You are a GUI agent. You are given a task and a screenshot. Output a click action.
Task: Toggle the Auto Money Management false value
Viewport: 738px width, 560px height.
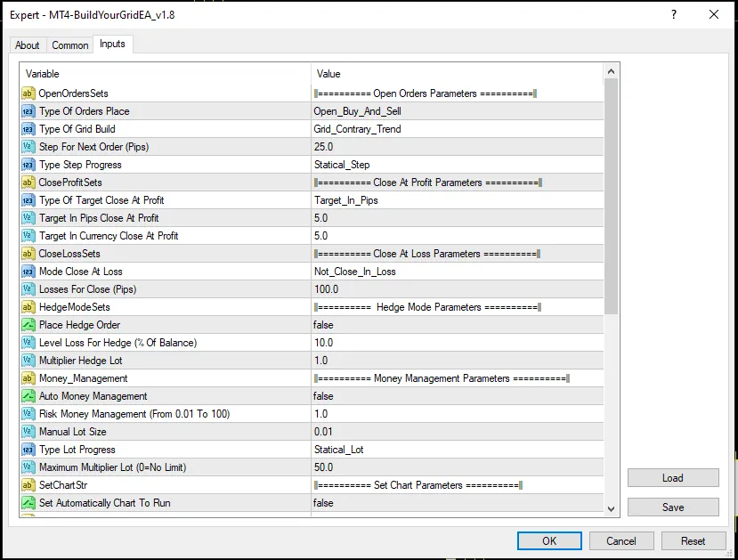click(323, 396)
